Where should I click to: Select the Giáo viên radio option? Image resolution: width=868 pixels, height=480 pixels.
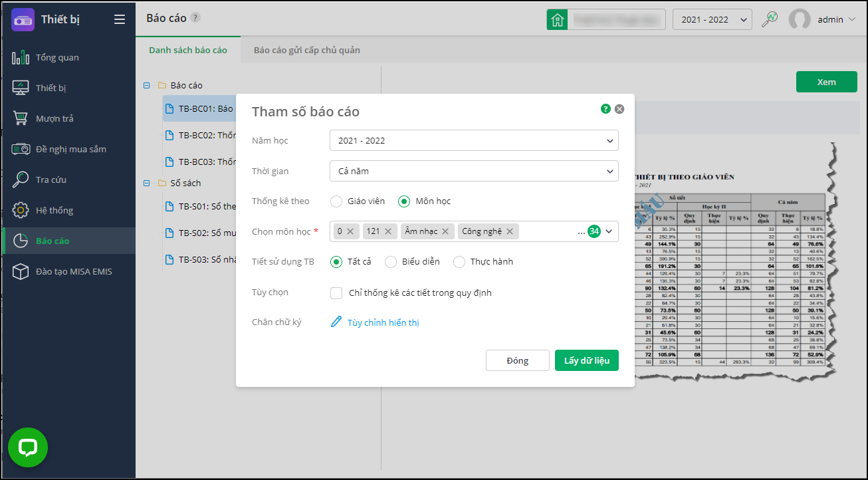tap(336, 201)
